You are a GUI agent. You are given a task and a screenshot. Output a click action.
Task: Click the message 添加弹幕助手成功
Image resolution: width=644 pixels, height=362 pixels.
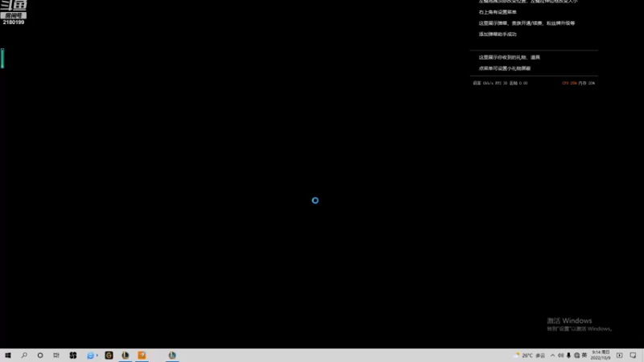click(x=497, y=35)
